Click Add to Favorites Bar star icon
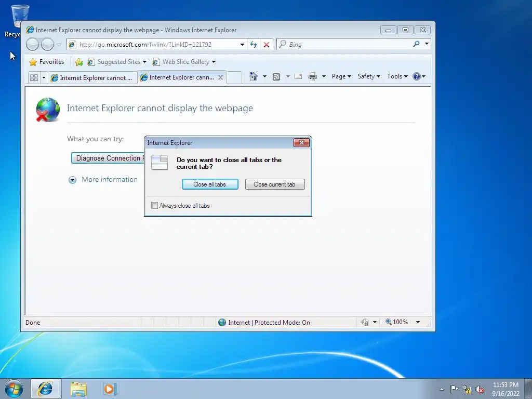Viewport: 532px width, 399px height. point(79,62)
